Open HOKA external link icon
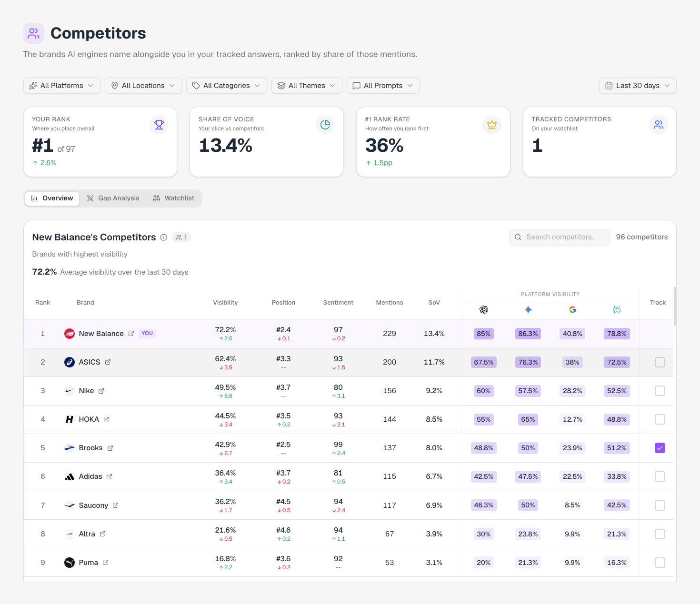Image resolution: width=700 pixels, height=604 pixels. point(106,419)
